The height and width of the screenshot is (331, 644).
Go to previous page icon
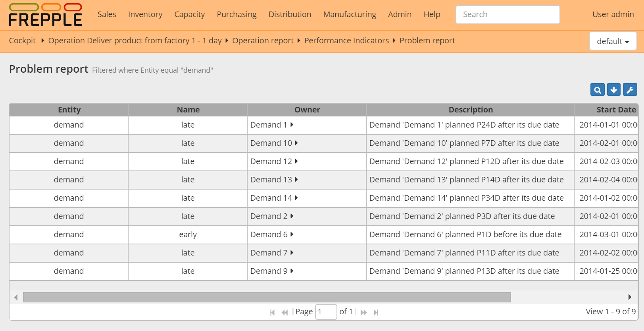(x=285, y=312)
